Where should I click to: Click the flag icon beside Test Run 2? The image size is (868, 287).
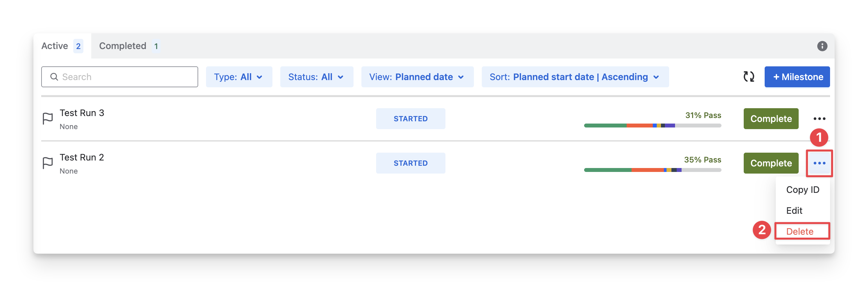point(47,163)
